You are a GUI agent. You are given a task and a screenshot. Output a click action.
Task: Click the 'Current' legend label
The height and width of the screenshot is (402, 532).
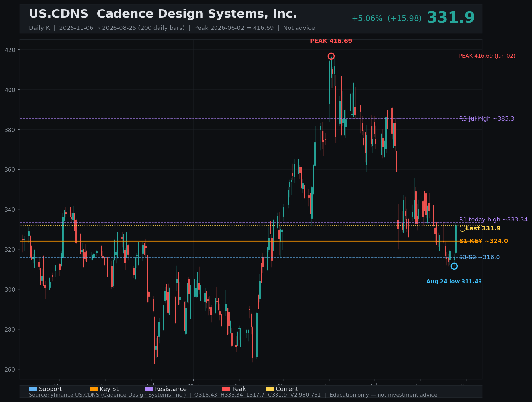point(287,389)
